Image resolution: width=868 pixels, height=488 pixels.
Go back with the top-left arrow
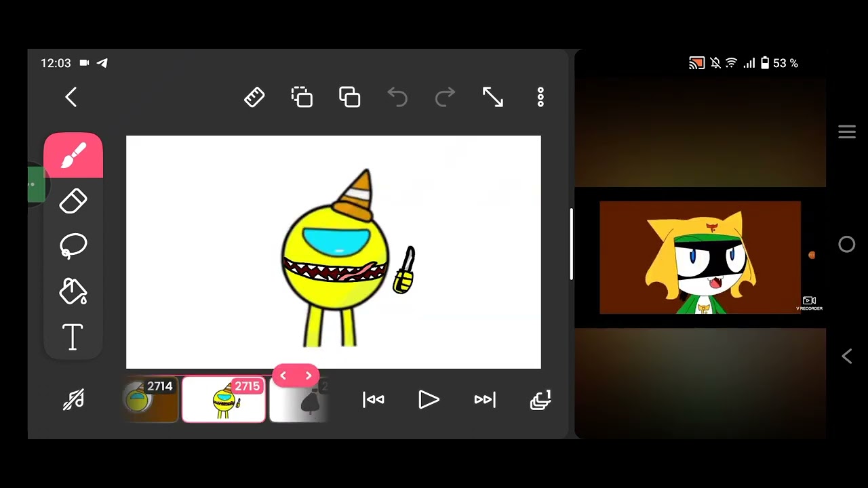point(71,97)
